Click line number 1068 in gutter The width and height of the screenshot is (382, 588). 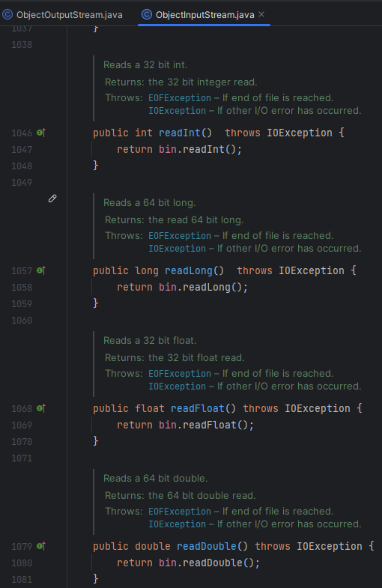tap(22, 409)
